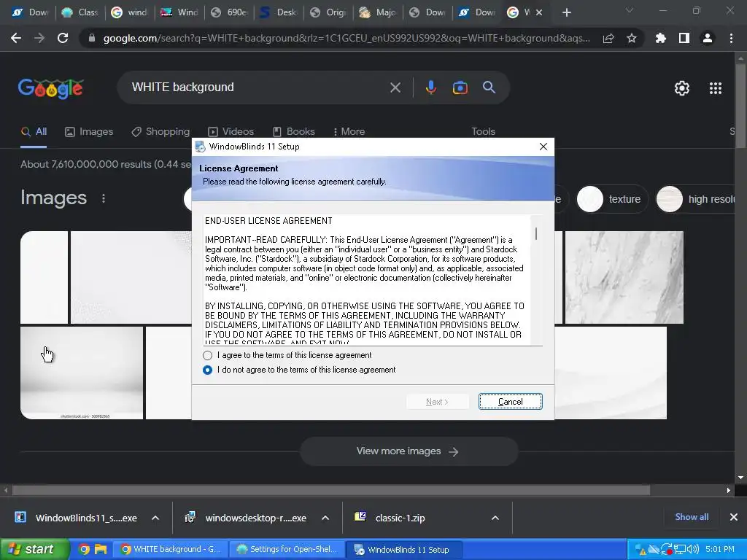
Task: Expand the More search filters
Action: tap(349, 131)
